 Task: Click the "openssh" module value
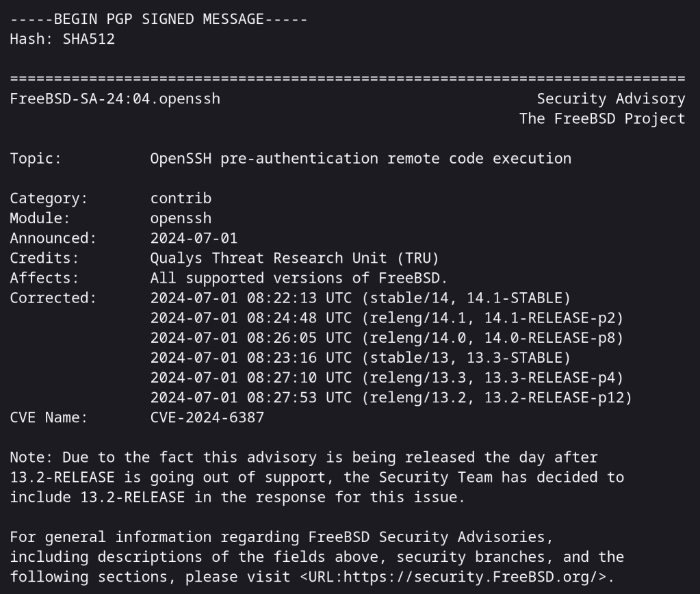[x=181, y=218]
